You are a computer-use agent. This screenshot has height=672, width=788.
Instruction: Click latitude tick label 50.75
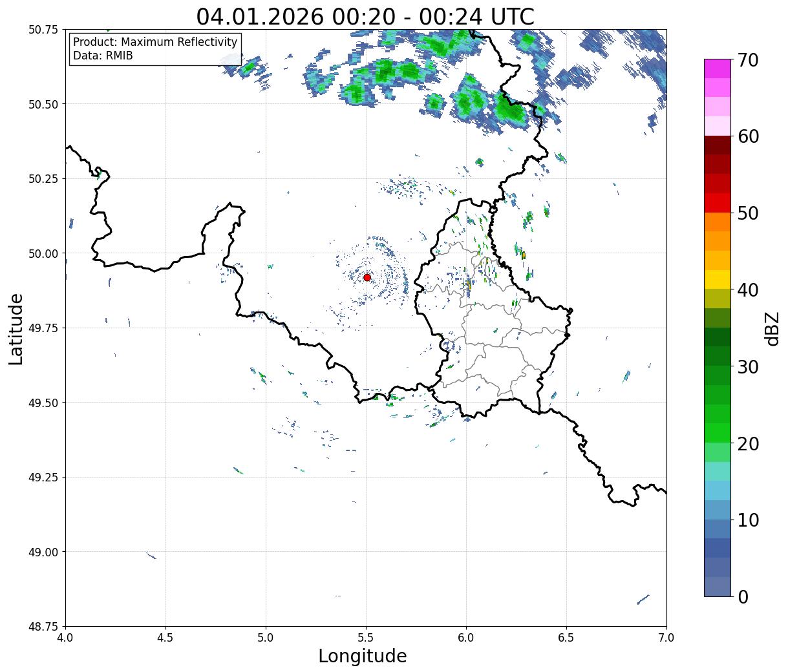43,30
